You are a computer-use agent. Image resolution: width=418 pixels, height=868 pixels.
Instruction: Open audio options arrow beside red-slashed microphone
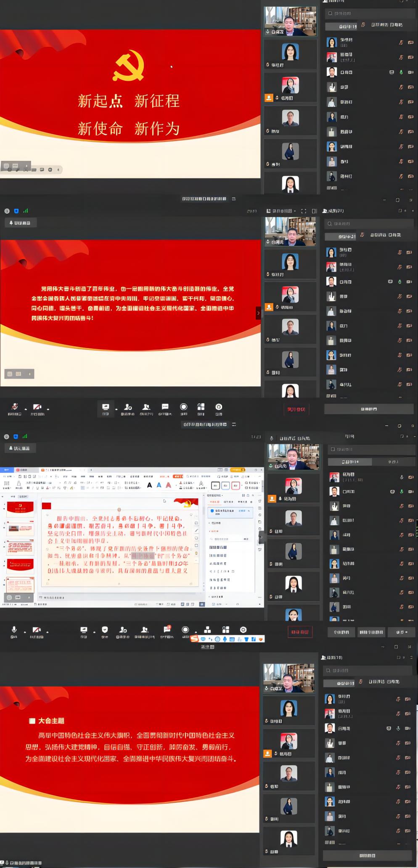26,409
